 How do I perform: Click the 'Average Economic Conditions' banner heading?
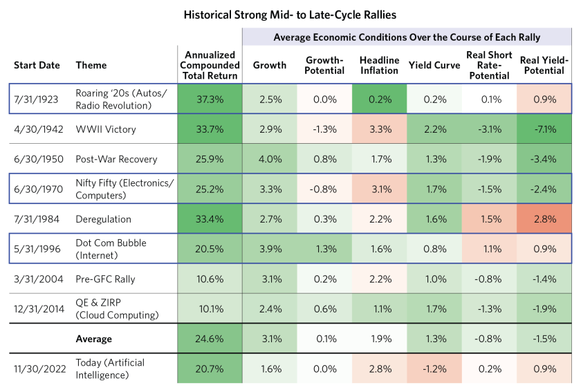(407, 37)
